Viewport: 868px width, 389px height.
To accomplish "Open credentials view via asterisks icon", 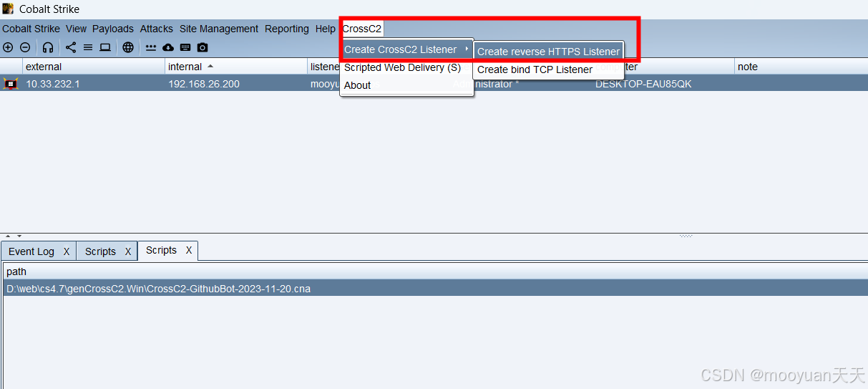I will (151, 47).
